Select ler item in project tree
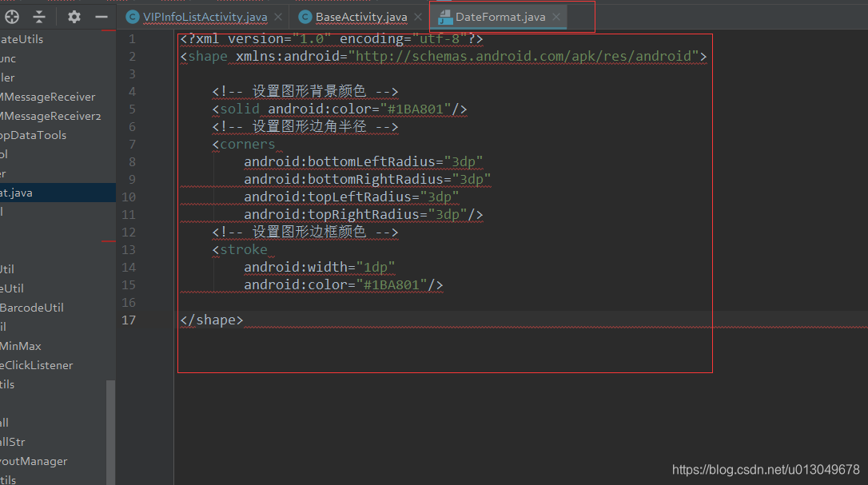The height and width of the screenshot is (485, 868). [7, 78]
